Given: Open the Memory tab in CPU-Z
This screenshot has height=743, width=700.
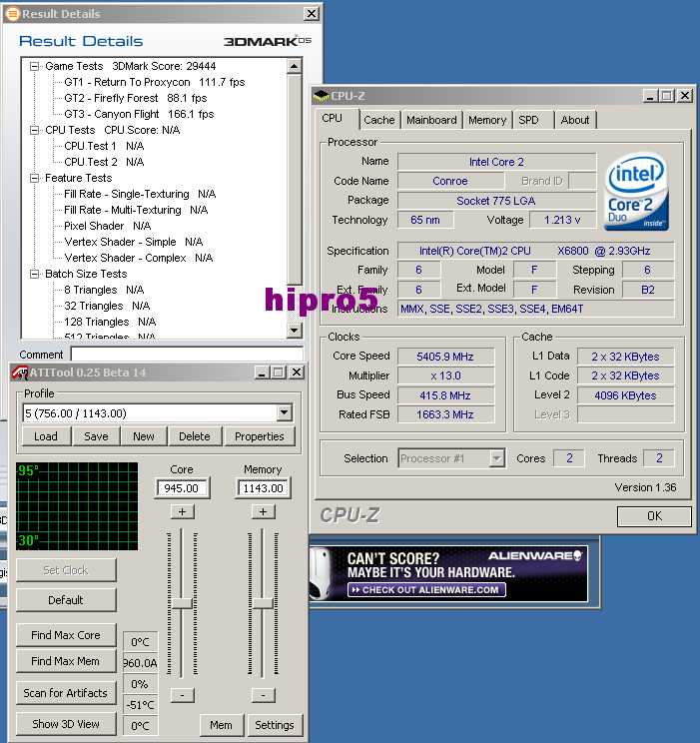Looking at the screenshot, I should pyautogui.click(x=487, y=120).
